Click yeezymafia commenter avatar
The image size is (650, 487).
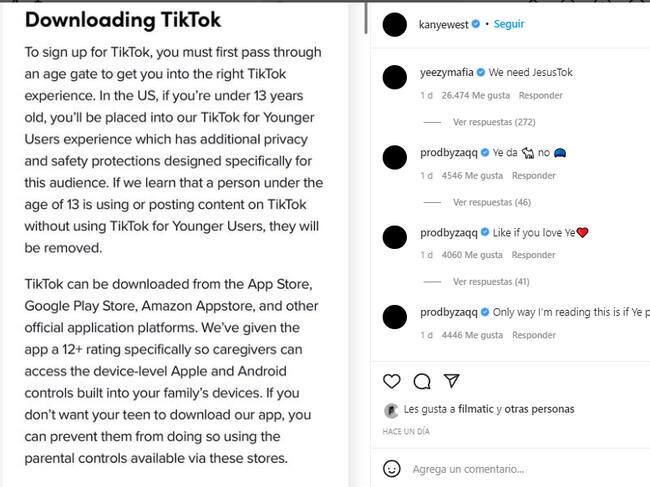(395, 76)
